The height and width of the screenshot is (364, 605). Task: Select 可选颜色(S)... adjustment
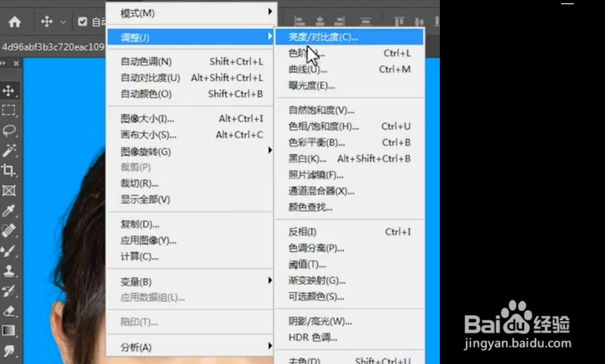(x=349, y=297)
